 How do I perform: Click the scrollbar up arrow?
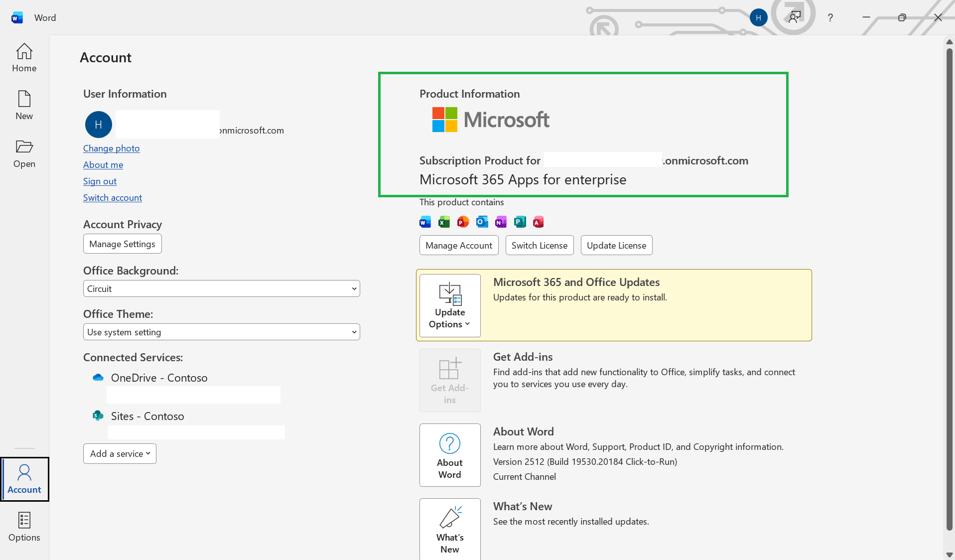950,42
